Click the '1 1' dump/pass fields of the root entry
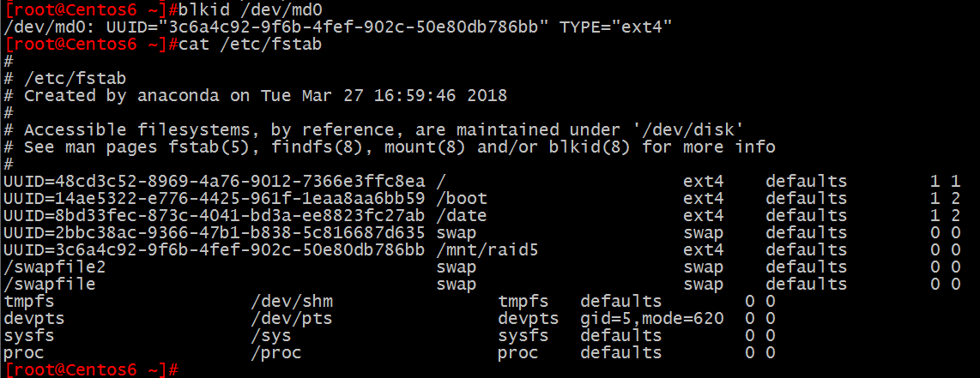Screen dimensions: 980x378 click(944, 182)
